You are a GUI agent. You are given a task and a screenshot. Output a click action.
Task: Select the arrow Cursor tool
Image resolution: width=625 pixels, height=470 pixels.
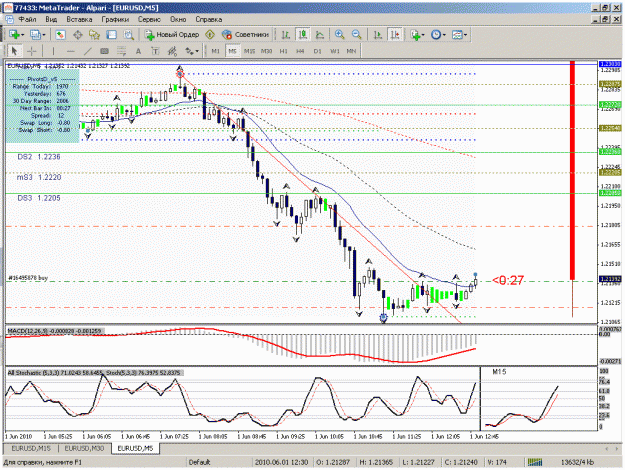[15, 51]
